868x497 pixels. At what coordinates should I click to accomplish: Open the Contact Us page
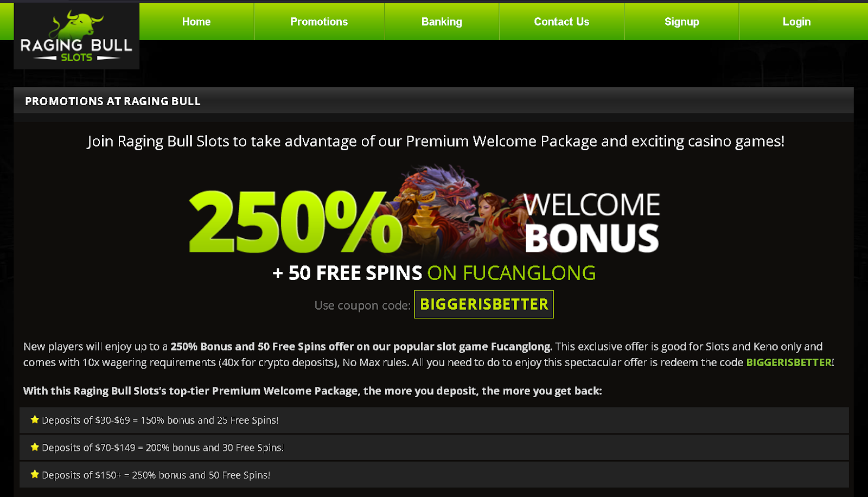[561, 22]
